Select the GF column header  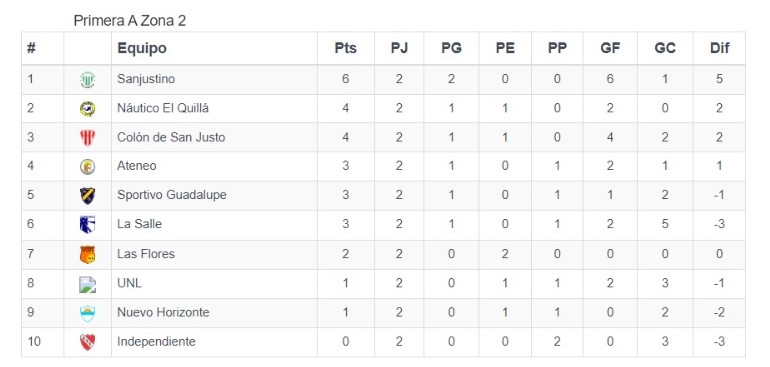610,48
